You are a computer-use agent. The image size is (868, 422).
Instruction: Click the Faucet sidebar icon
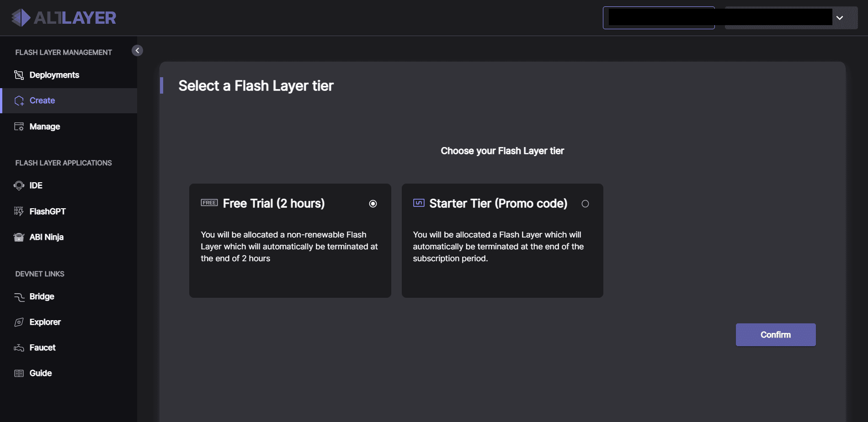tap(19, 348)
